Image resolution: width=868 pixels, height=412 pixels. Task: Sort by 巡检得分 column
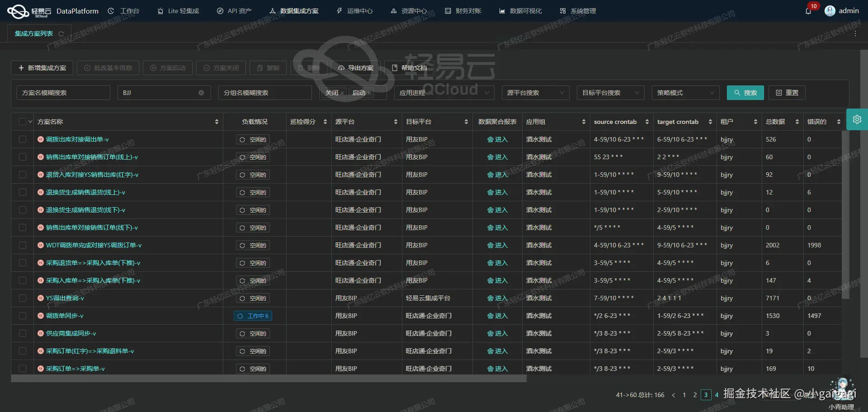click(x=325, y=122)
